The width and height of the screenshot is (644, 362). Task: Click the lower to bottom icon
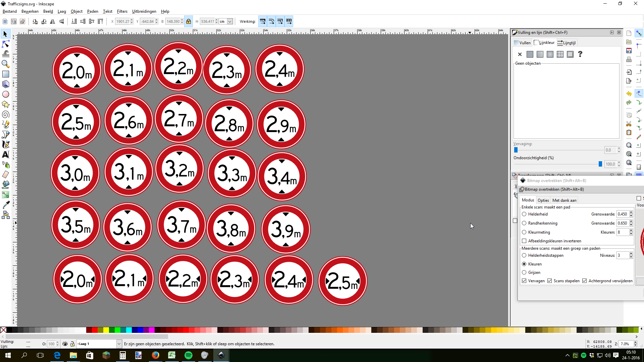point(74,21)
